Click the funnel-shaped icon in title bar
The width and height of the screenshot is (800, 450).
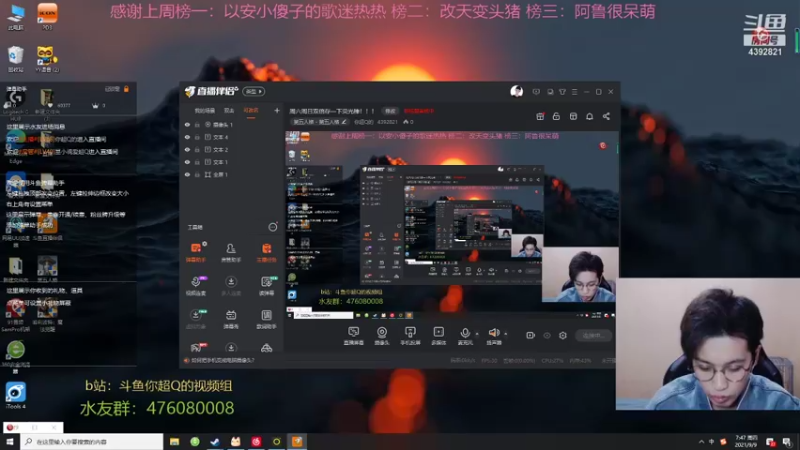pos(562,92)
